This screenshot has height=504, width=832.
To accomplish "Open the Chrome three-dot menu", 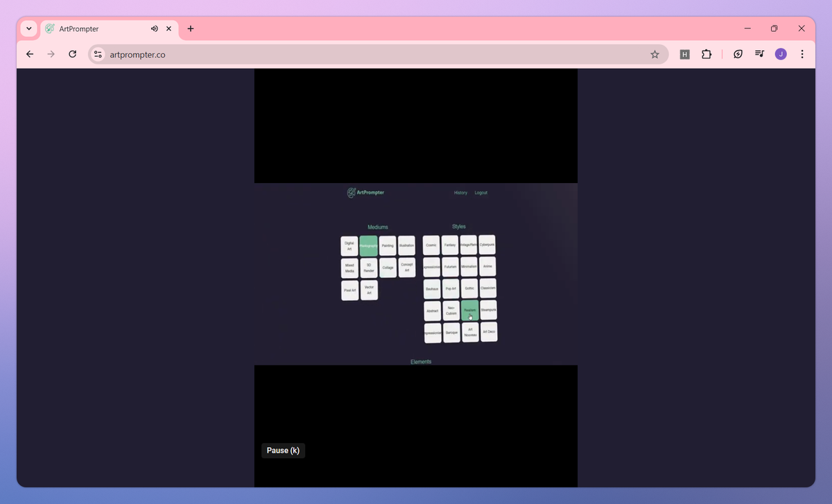I will coord(802,54).
